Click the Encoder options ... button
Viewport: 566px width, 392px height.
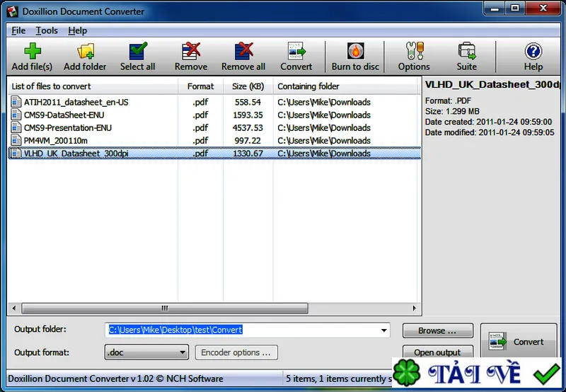236,352
